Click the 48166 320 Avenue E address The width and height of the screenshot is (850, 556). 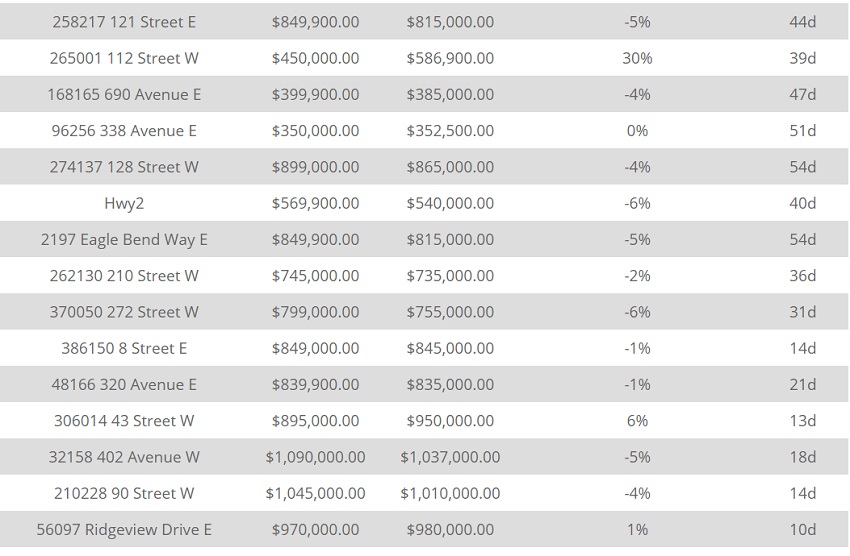point(124,385)
